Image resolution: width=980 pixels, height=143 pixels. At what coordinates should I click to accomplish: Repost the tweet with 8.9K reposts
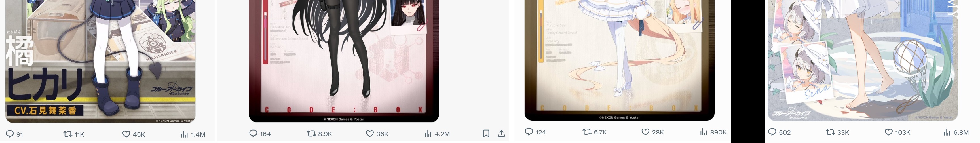point(320,133)
